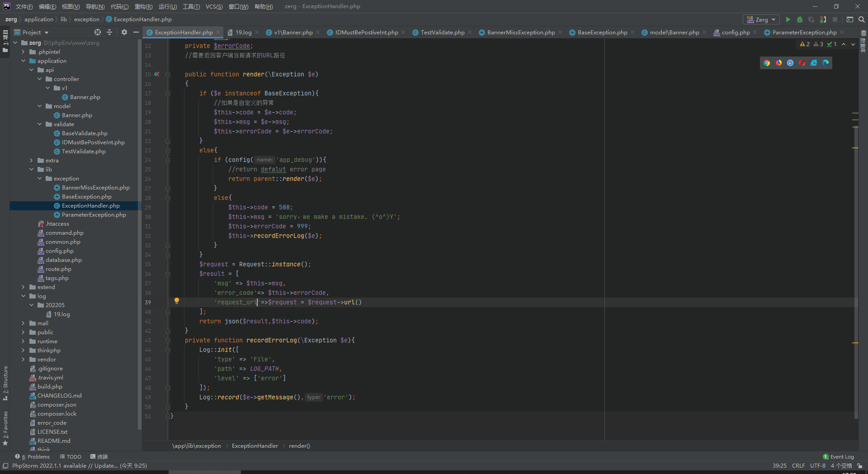
Task: Hide the Project tool window
Action: point(136,32)
